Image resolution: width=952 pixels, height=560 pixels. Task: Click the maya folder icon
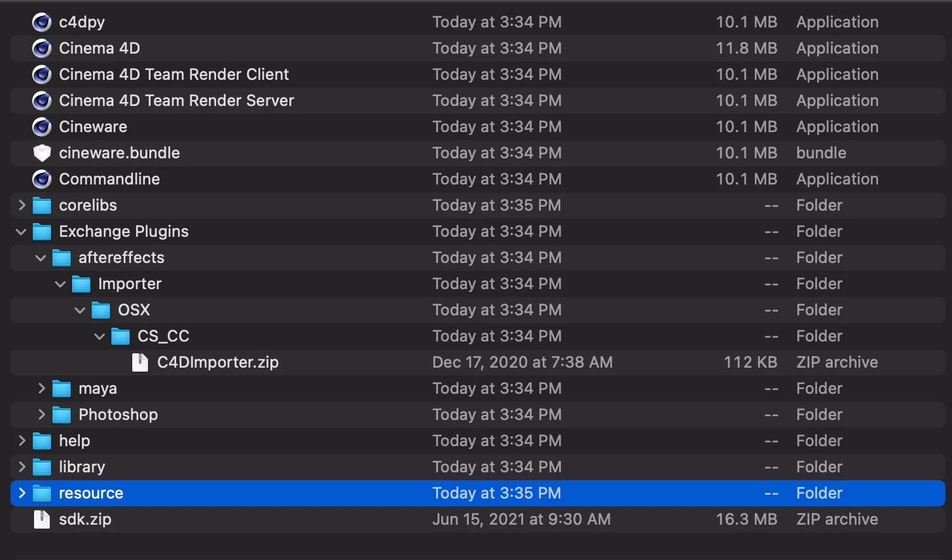click(62, 389)
